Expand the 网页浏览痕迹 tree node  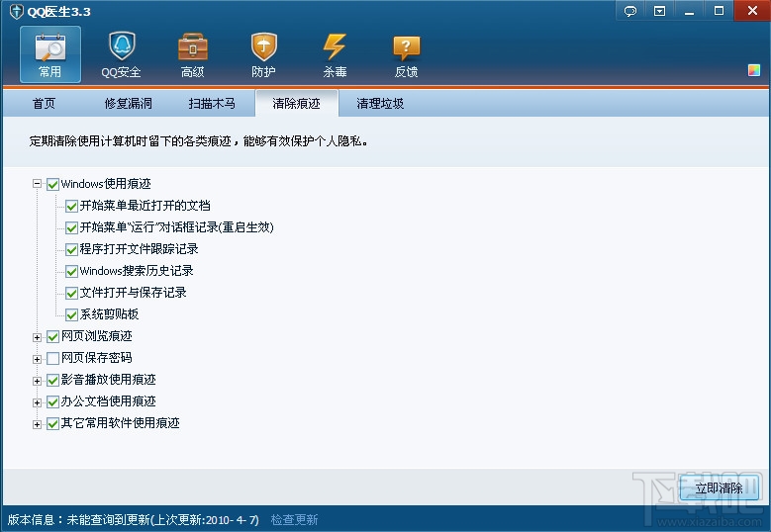click(37, 337)
